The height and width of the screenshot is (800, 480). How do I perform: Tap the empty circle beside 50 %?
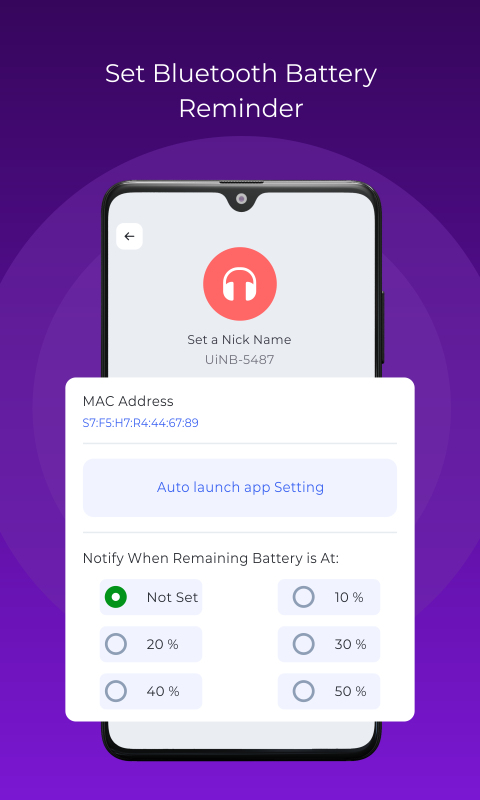(304, 691)
